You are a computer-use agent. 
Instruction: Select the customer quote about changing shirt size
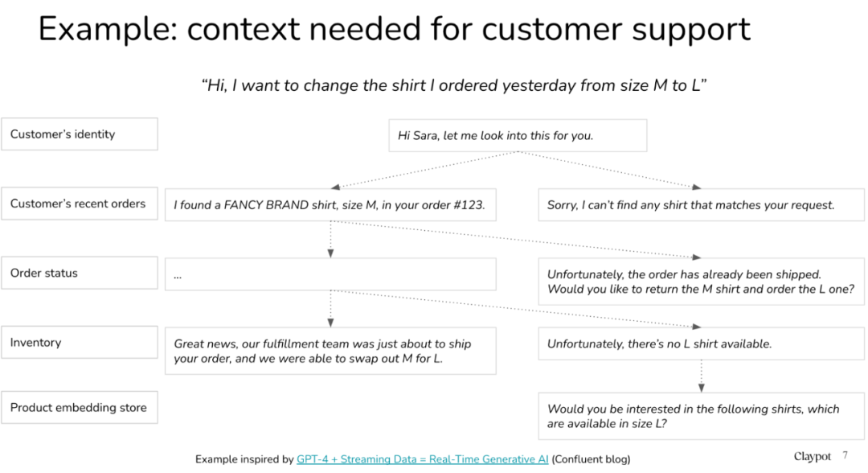(454, 85)
